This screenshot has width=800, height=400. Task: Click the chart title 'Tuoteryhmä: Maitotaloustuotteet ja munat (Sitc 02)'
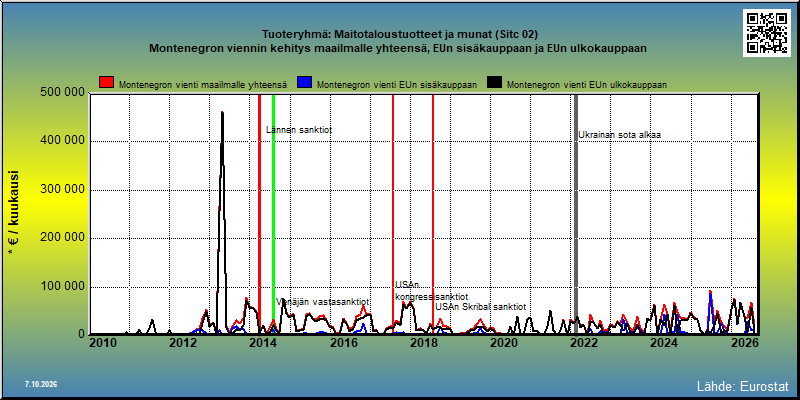coord(399,35)
